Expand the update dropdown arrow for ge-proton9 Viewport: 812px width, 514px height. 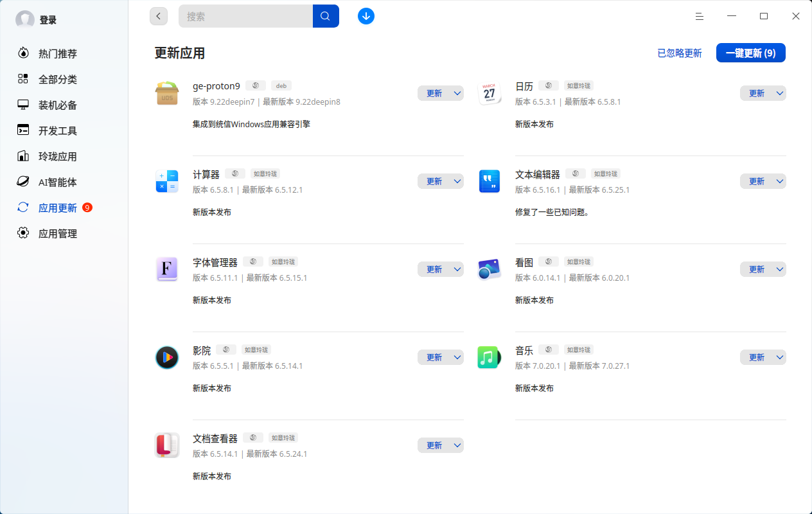pos(457,93)
